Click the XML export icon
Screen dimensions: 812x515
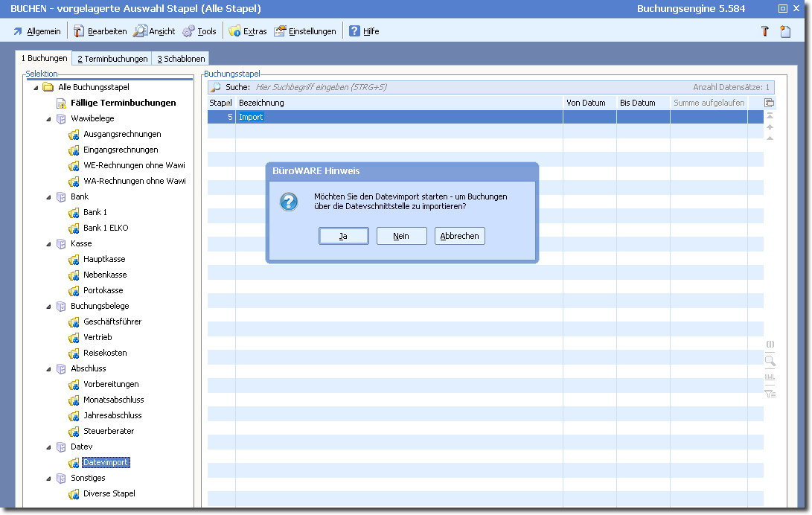point(770,377)
